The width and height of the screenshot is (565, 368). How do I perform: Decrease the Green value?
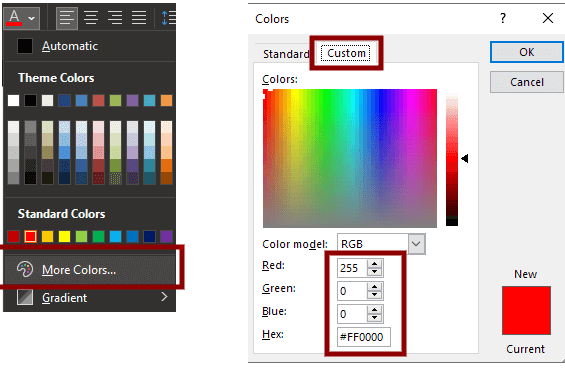coord(375,295)
